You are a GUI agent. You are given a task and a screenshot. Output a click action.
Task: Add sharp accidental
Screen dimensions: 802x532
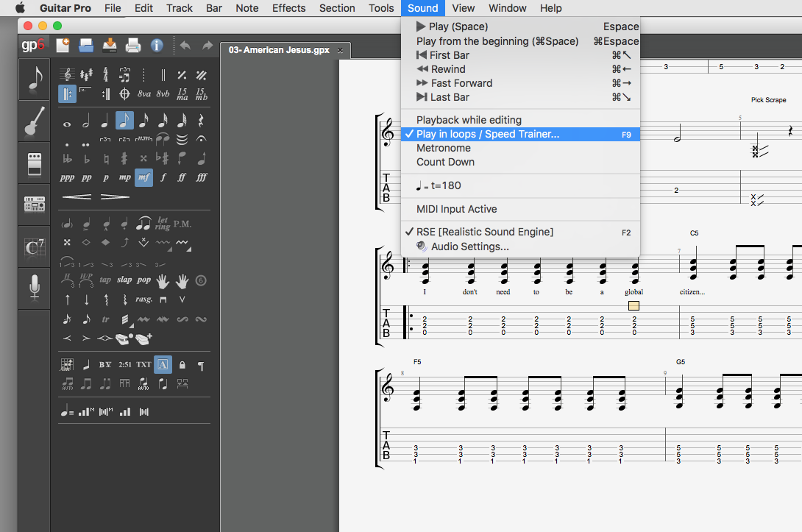124,159
